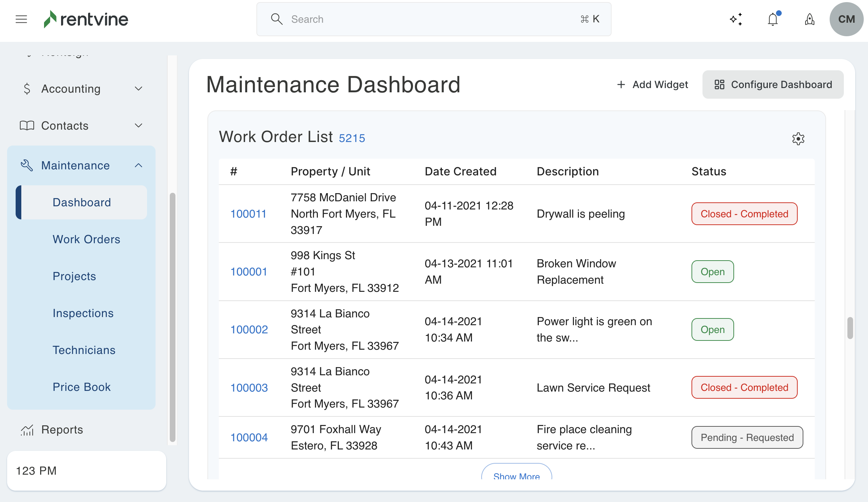Click inside the Search field

tap(433, 19)
